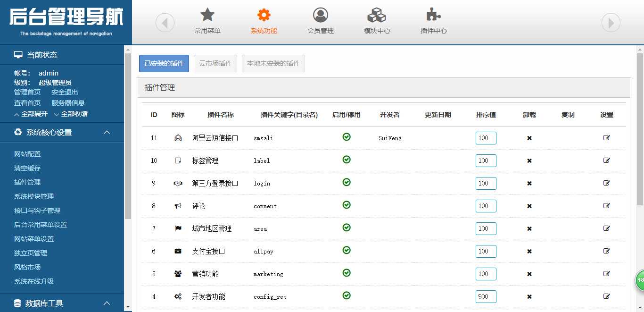Screen dimensions: 644x312
Task: Select 系统功能 gear icon
Action: coord(264,15)
